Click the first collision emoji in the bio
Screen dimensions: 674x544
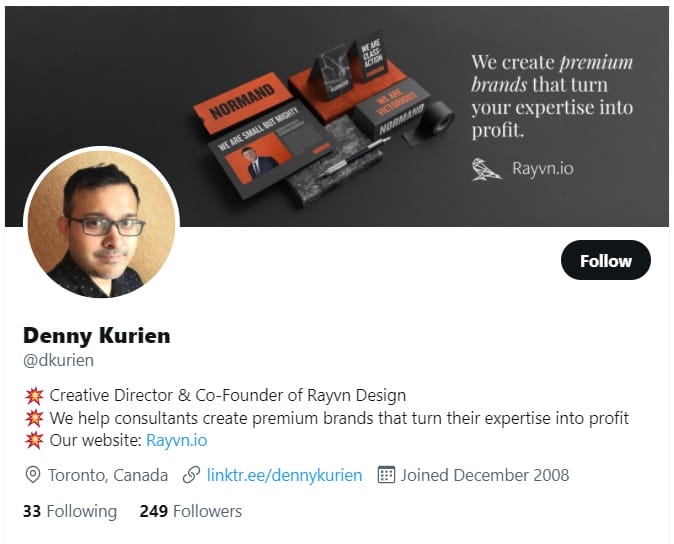(34, 396)
